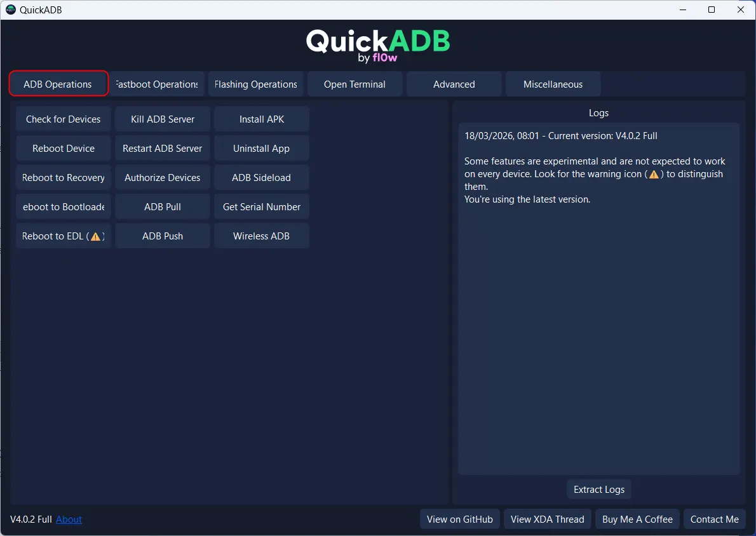Switch to Fastboot Operations tab
Viewport: 756px width, 536px height.
[x=157, y=84]
